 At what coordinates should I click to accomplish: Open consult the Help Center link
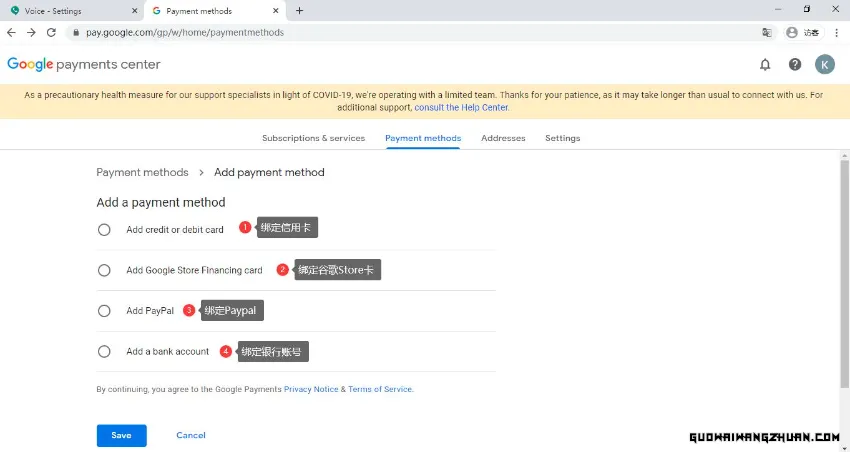click(462, 107)
